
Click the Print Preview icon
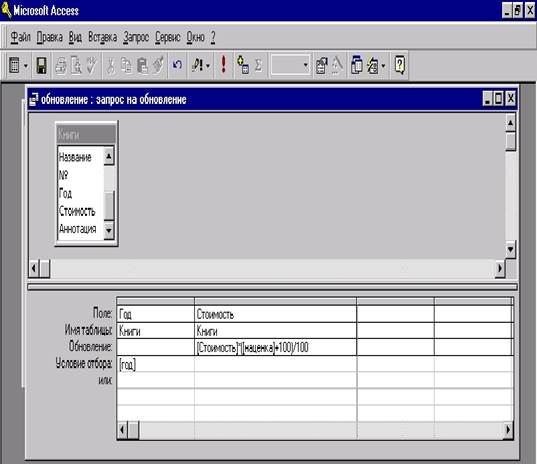click(x=76, y=65)
